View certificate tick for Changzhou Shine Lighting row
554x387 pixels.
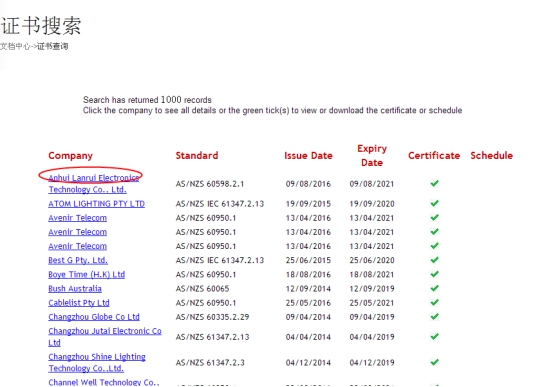435,362
